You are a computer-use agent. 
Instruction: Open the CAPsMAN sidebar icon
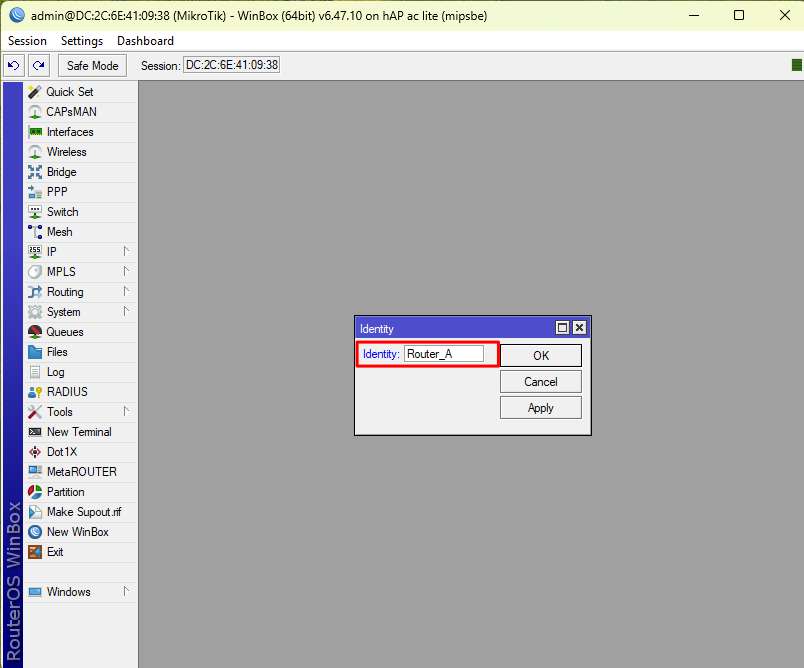tap(35, 112)
